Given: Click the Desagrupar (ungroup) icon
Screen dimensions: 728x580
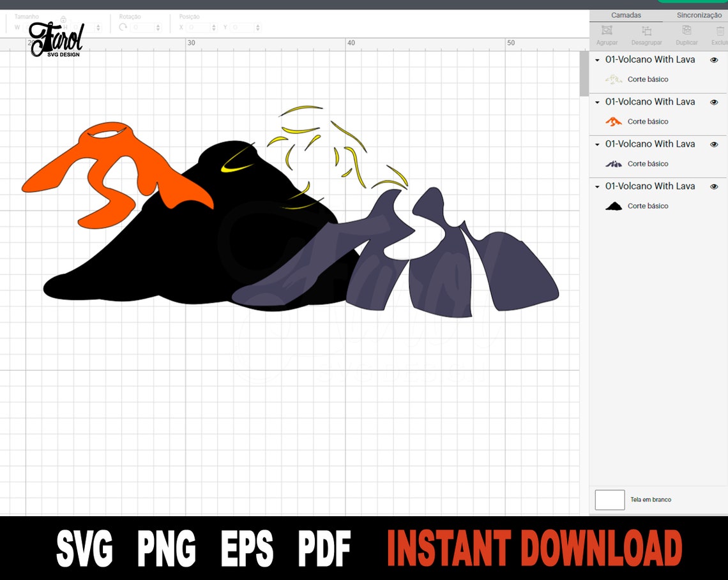Looking at the screenshot, I should point(646,31).
